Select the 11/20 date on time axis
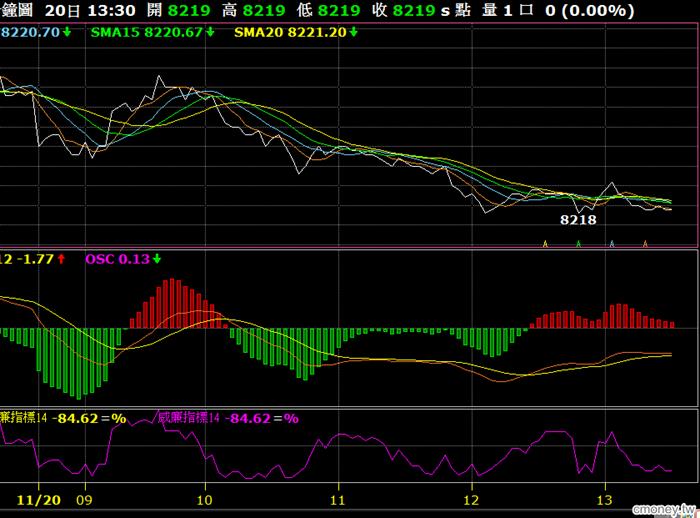 click(x=33, y=496)
